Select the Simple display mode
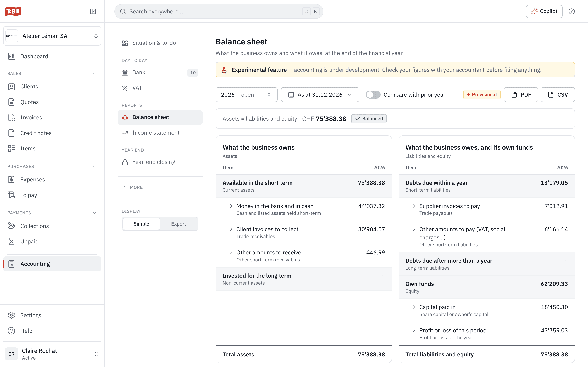This screenshot has height=367, width=588. [141, 224]
